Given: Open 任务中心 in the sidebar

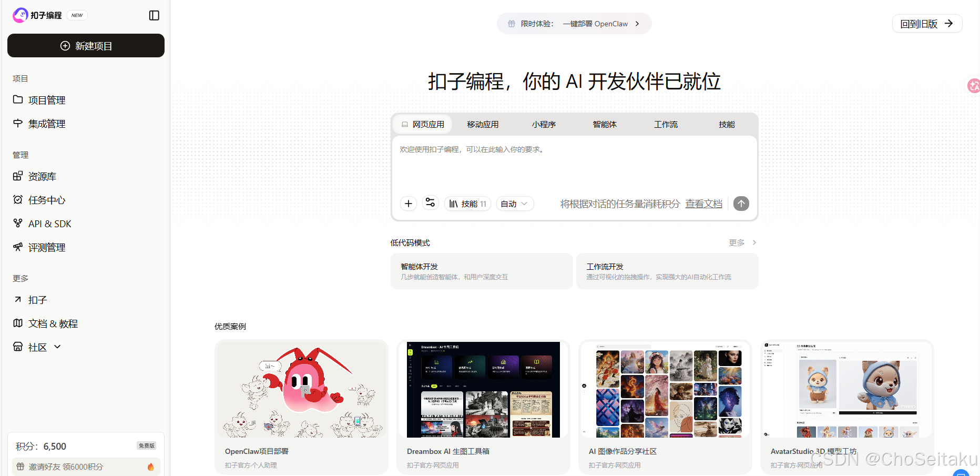Looking at the screenshot, I should pyautogui.click(x=47, y=200).
